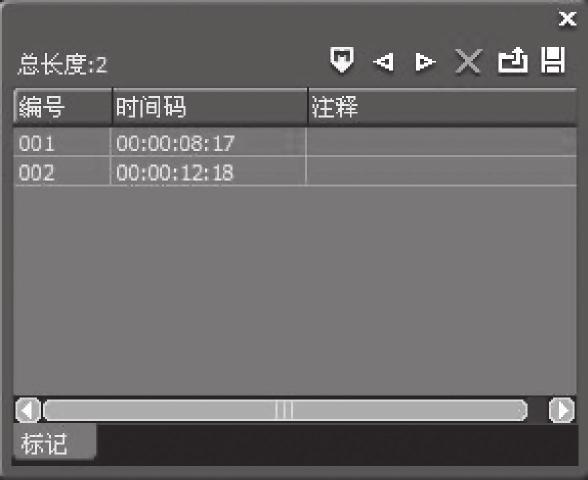Viewport: 588px width, 480px height.
Task: Click the scrollbar left arrow button
Action: (28, 410)
